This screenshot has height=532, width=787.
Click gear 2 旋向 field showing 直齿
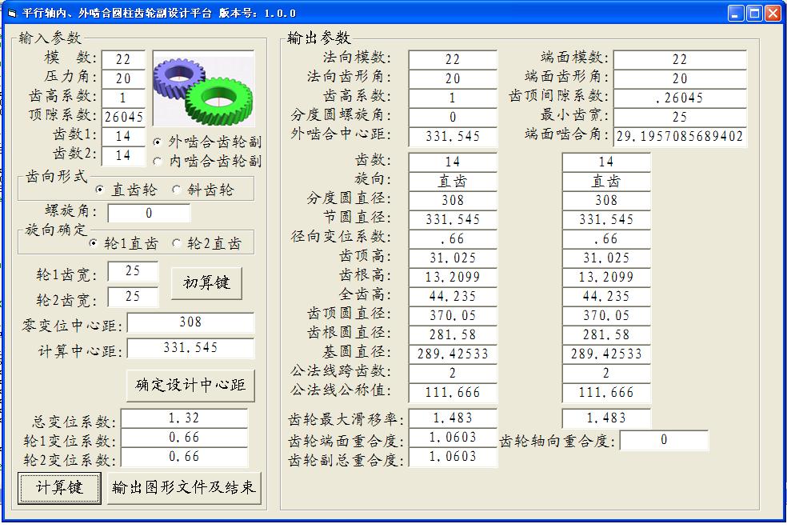point(606,181)
